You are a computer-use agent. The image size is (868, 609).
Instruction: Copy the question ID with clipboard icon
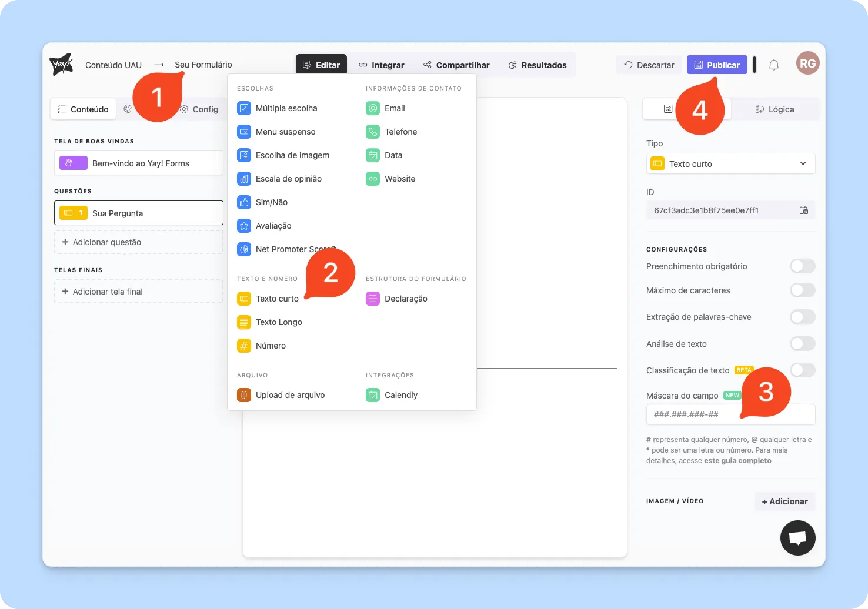tap(803, 210)
